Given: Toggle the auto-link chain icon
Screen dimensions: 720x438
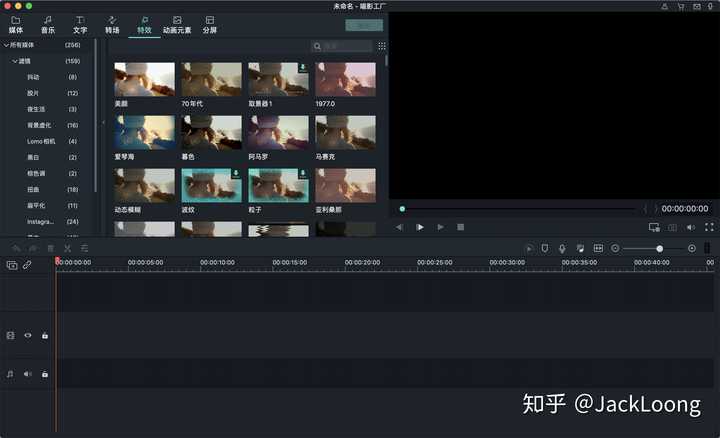Looking at the screenshot, I should [27, 265].
